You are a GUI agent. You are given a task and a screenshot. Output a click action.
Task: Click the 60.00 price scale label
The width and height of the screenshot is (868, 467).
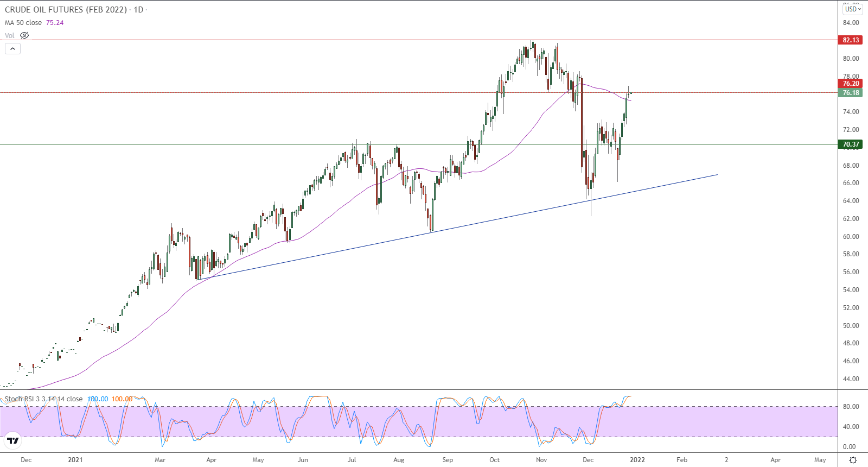(851, 237)
